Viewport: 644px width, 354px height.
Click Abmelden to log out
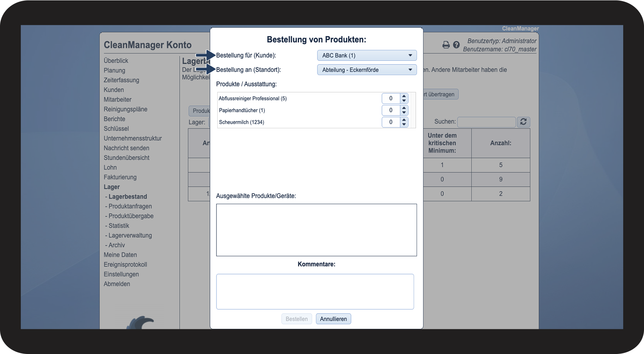(x=117, y=284)
